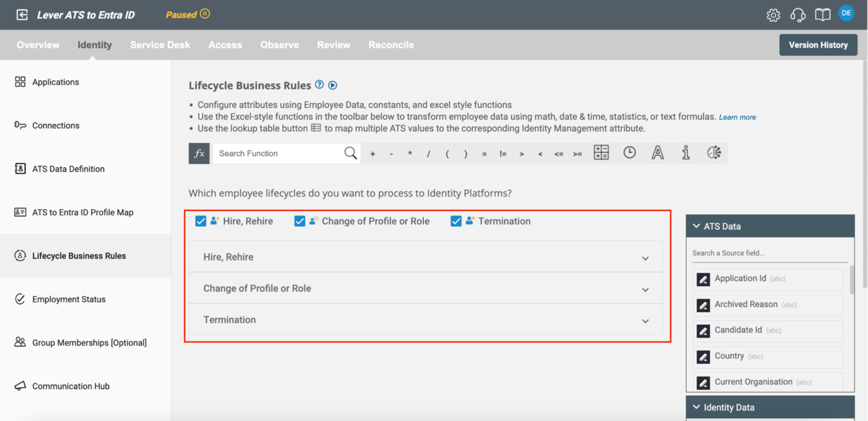Click the Version History button
This screenshot has width=868, height=421.
point(818,44)
